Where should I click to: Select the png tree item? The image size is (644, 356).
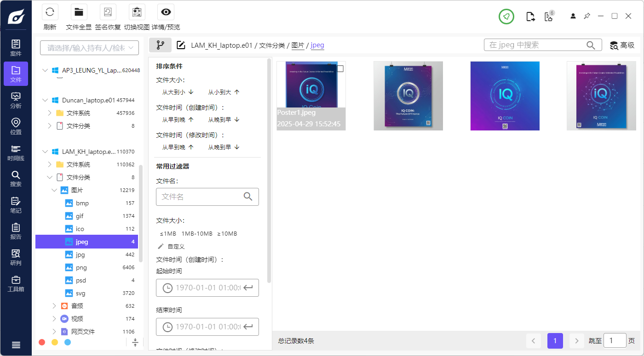[86, 267]
